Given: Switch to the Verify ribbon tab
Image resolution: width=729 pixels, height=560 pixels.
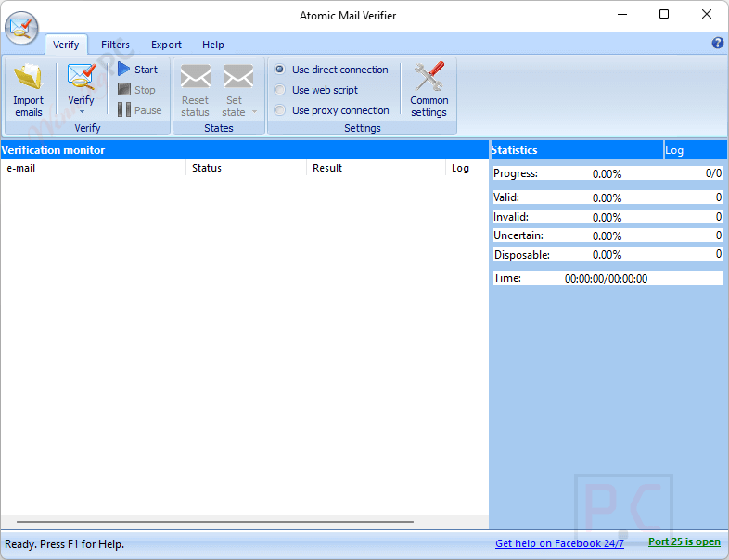Looking at the screenshot, I should coord(66,45).
